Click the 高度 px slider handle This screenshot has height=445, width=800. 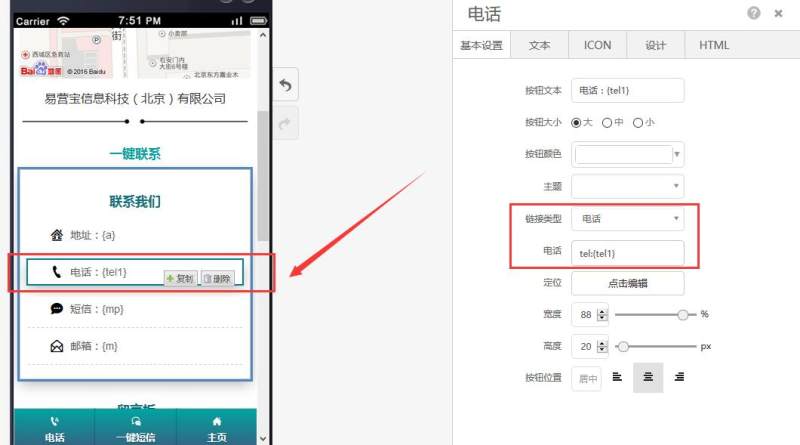623,347
